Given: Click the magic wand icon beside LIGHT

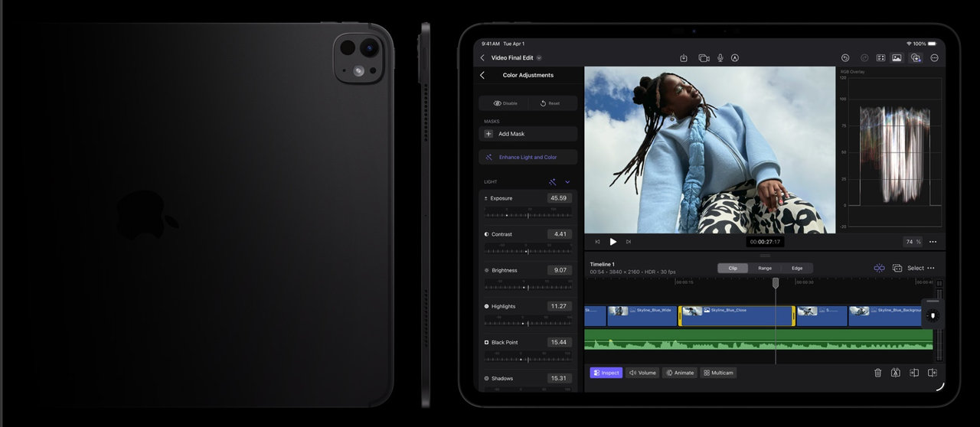Looking at the screenshot, I should coord(552,182).
